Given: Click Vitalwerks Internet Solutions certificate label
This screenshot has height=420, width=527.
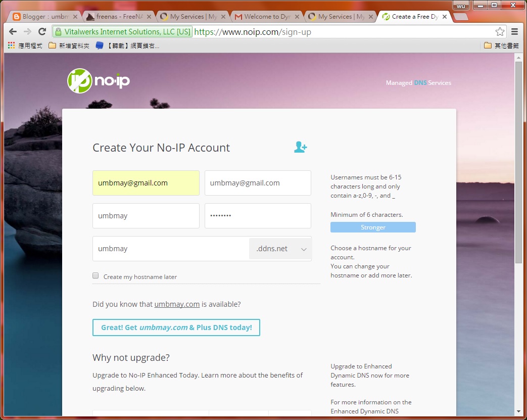Looking at the screenshot, I should (x=123, y=32).
